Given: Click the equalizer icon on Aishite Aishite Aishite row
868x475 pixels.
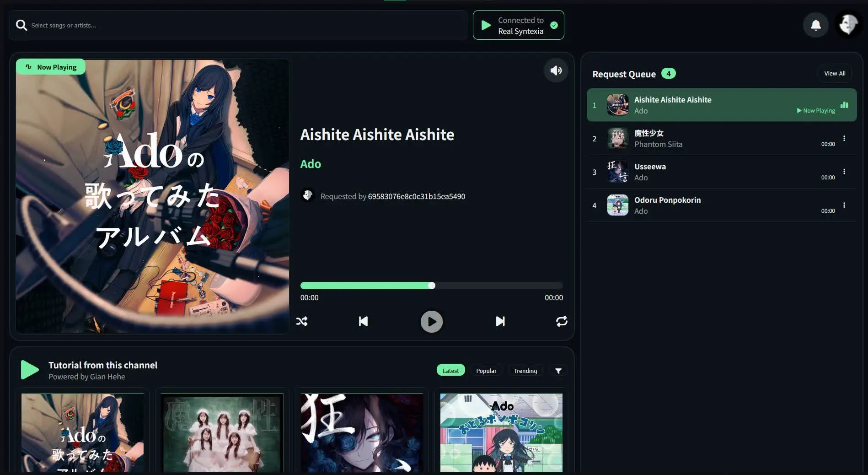Looking at the screenshot, I should (844, 105).
